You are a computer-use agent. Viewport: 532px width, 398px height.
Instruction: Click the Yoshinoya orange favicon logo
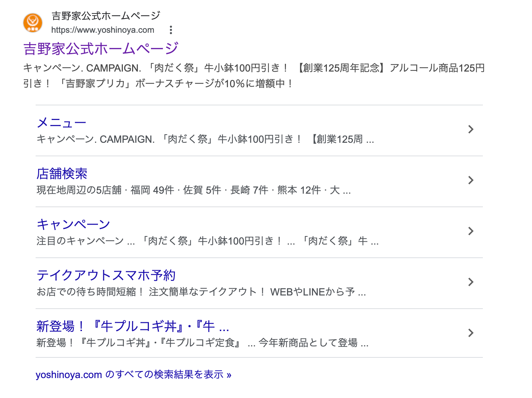pyautogui.click(x=33, y=23)
